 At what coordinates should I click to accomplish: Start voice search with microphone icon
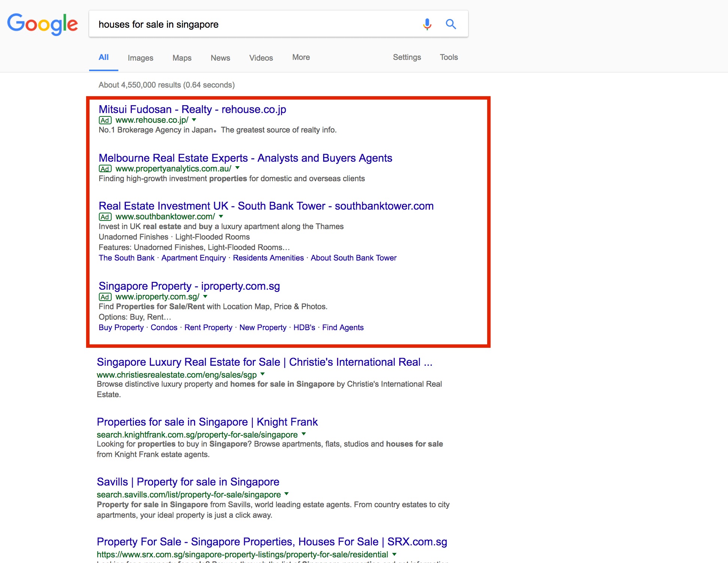[x=427, y=24]
